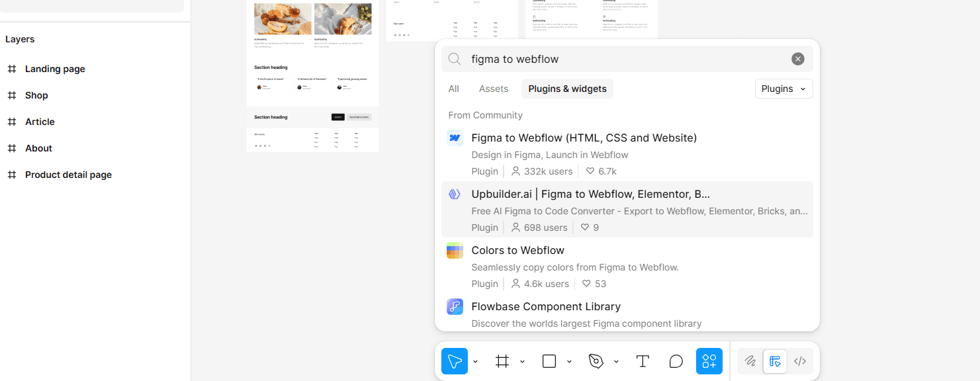Select the Frame tool
The height and width of the screenshot is (381, 980).
coord(502,361)
